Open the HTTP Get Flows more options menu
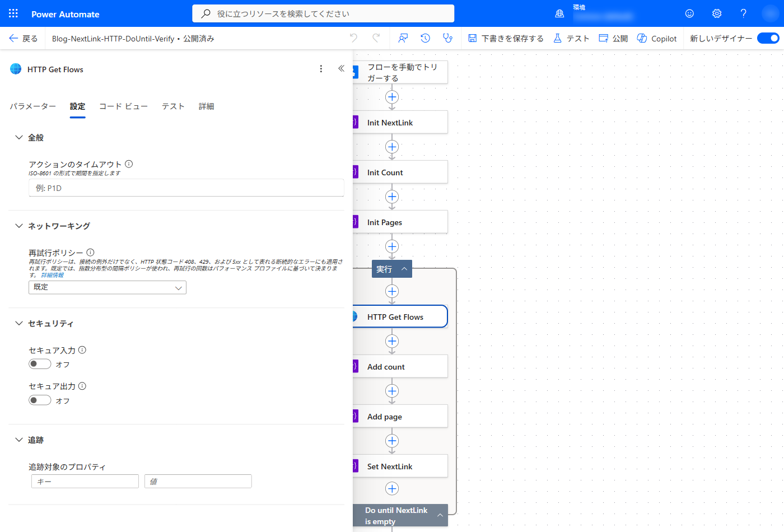The width and height of the screenshot is (784, 532). 321,69
